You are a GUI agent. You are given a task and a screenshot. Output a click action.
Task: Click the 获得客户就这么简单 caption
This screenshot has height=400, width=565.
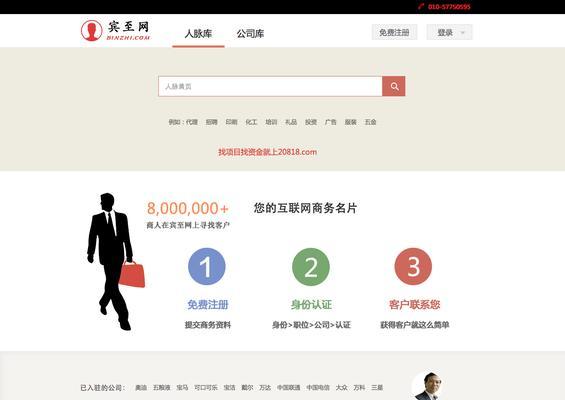[x=414, y=325]
